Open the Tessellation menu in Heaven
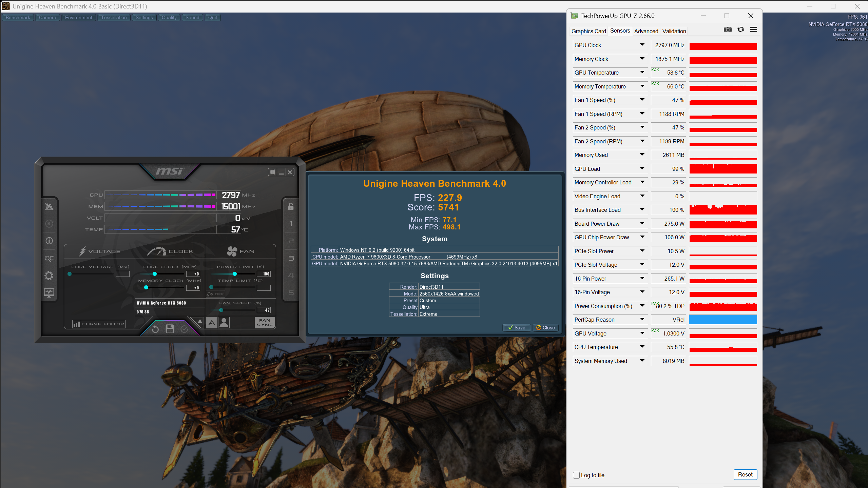This screenshot has height=488, width=868. (114, 18)
